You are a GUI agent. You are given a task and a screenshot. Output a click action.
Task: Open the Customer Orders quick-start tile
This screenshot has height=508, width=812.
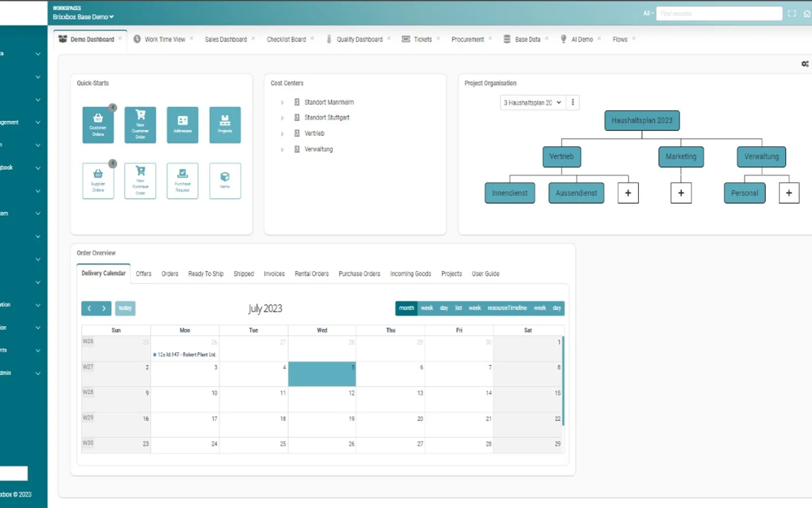point(98,125)
